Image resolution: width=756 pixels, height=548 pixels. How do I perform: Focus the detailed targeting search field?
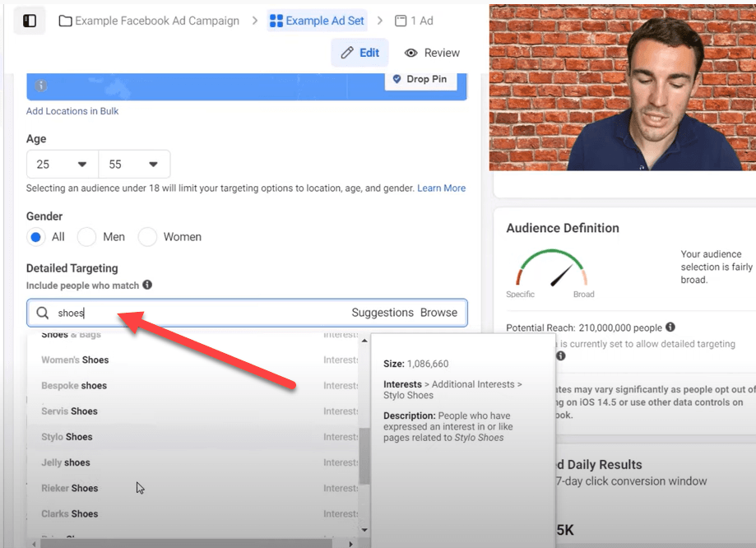(247, 313)
